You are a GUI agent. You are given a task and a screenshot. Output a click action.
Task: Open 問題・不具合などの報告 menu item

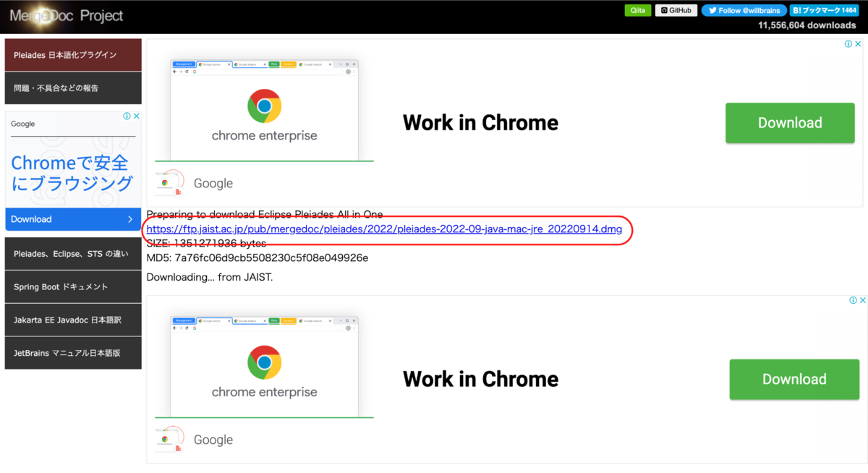73,88
